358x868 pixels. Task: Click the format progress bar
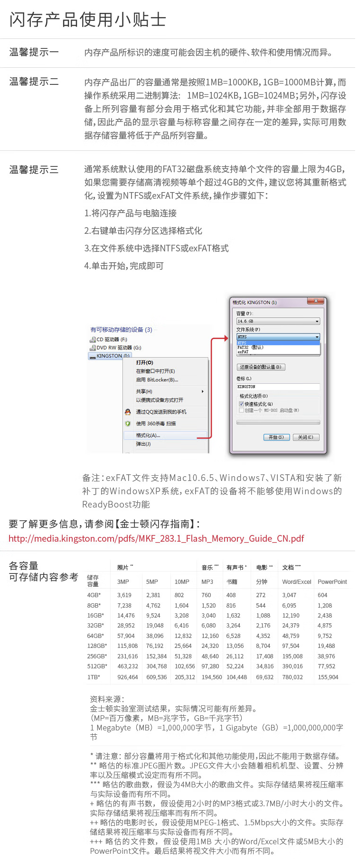pyautogui.click(x=278, y=422)
